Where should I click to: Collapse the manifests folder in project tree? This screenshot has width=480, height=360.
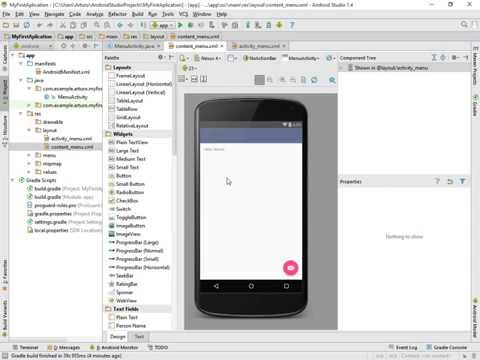pos(21,63)
